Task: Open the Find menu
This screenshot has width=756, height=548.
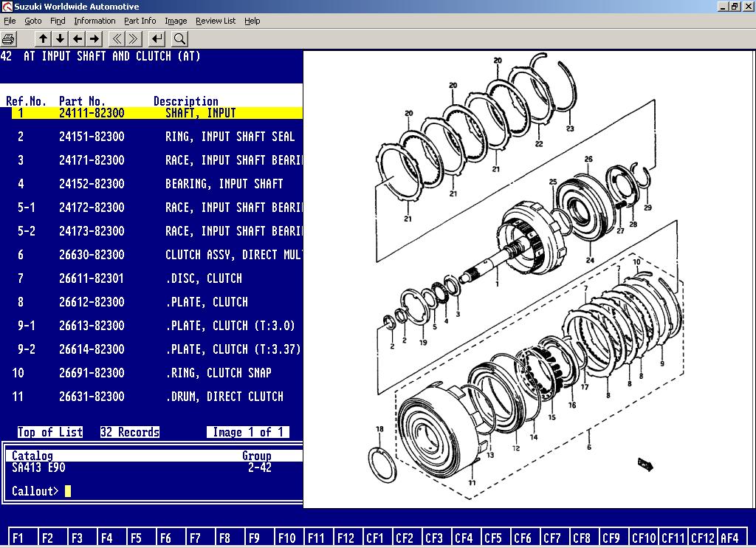Action: (x=58, y=21)
